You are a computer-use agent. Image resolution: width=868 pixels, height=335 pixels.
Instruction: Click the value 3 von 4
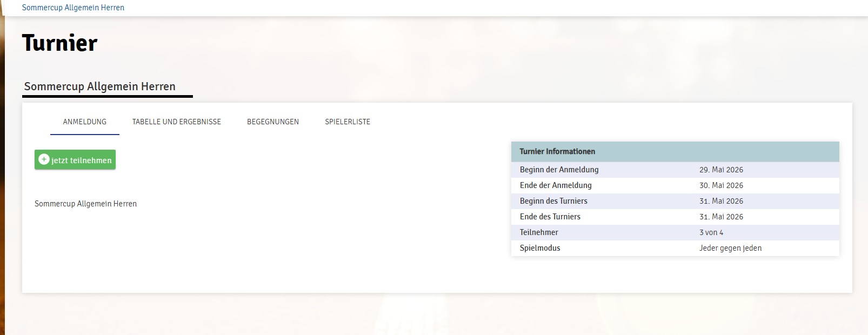tap(711, 232)
